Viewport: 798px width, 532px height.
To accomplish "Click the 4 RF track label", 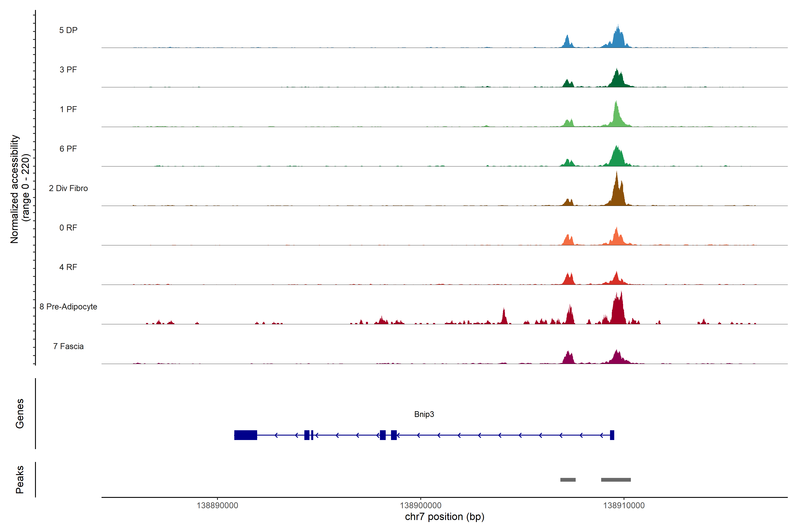I will point(68,267).
